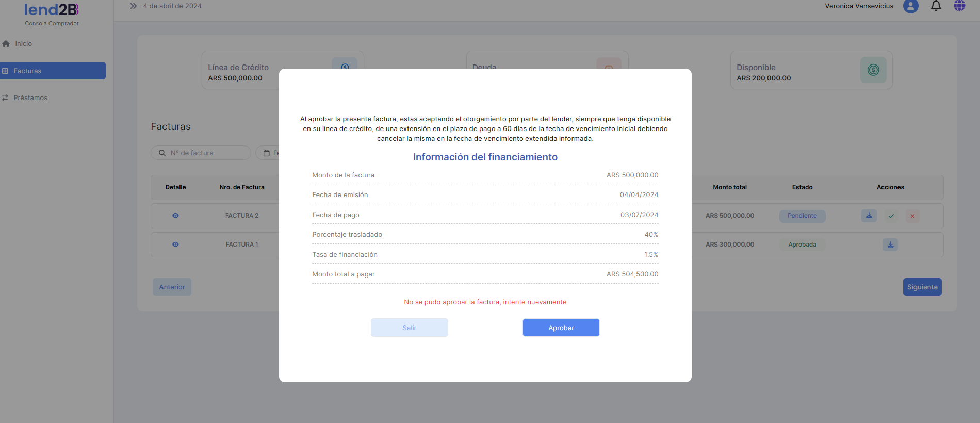Open the notifications bell icon

pyautogui.click(x=936, y=6)
